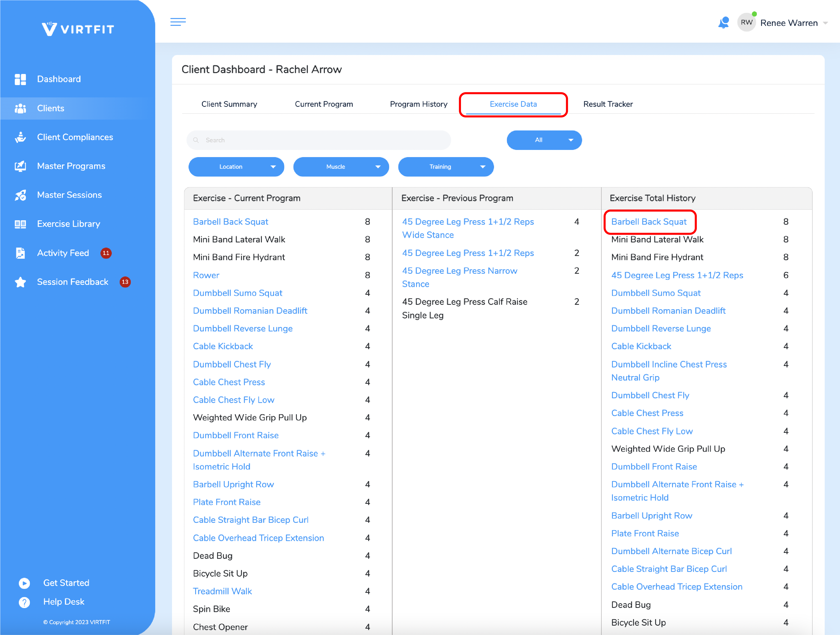Click the VIRTFIT logo
Screen dimensions: 840x635
point(78,29)
